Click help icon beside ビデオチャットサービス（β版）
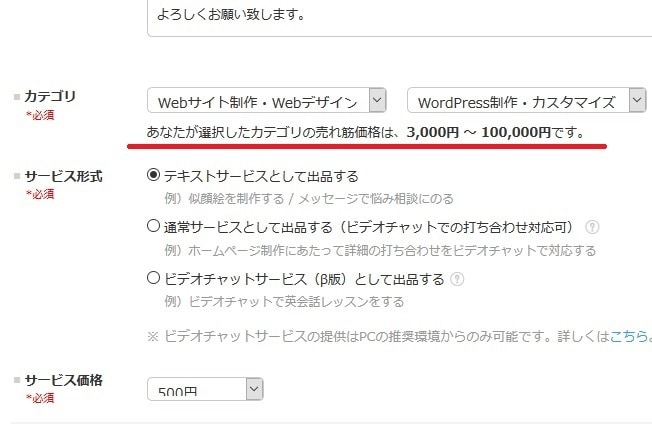Viewport: 652px width, 424px height. pyautogui.click(x=457, y=279)
